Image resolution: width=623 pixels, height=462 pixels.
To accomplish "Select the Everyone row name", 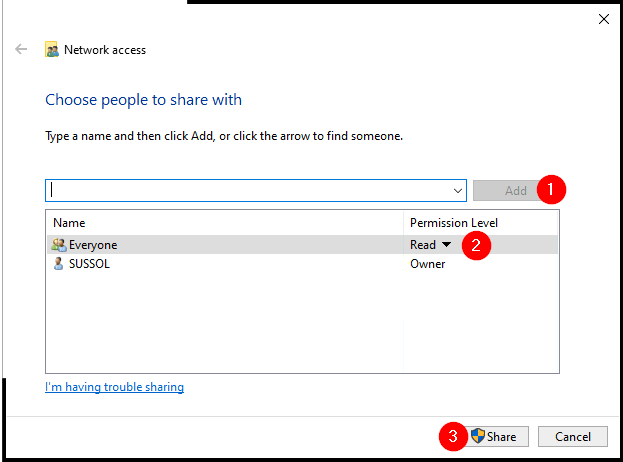I will [x=93, y=245].
